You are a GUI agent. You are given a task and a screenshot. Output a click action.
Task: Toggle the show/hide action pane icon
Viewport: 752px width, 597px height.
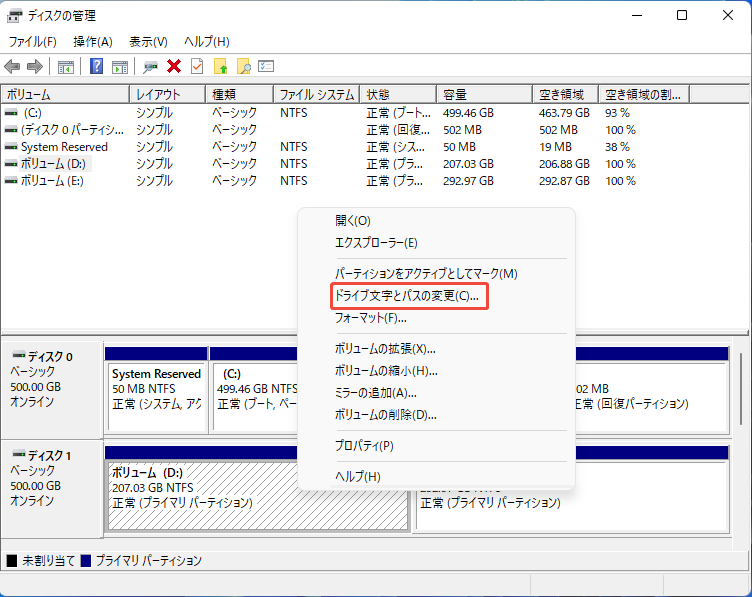coord(120,67)
